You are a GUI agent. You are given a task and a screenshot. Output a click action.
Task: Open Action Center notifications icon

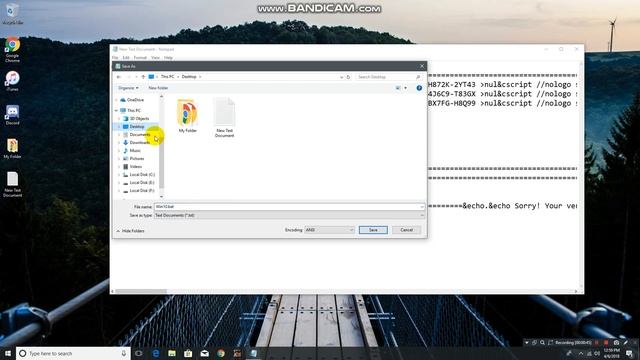tap(630, 353)
